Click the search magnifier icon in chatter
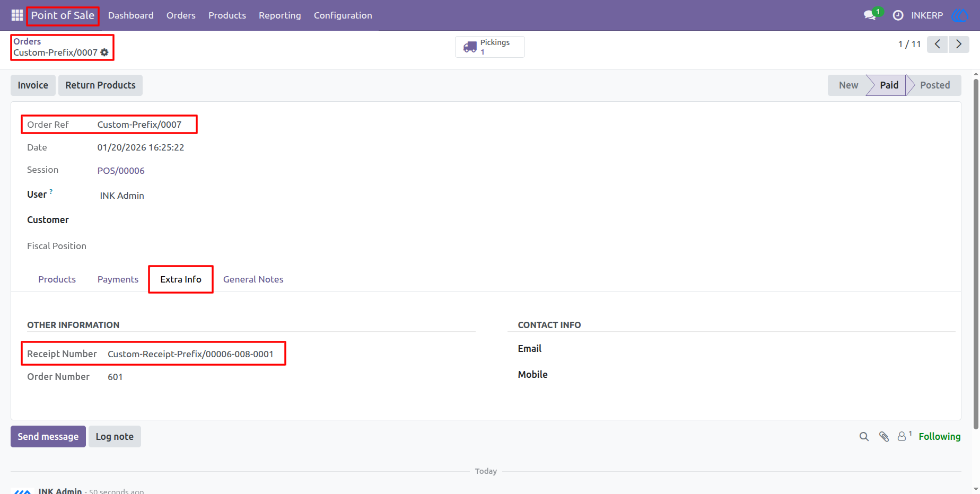The height and width of the screenshot is (494, 980). click(x=864, y=437)
